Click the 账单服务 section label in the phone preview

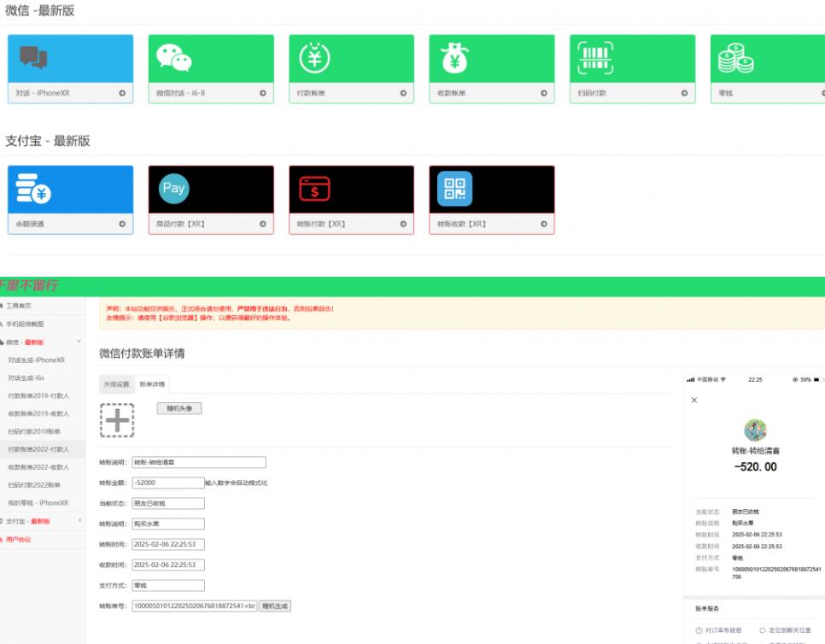(x=707, y=609)
